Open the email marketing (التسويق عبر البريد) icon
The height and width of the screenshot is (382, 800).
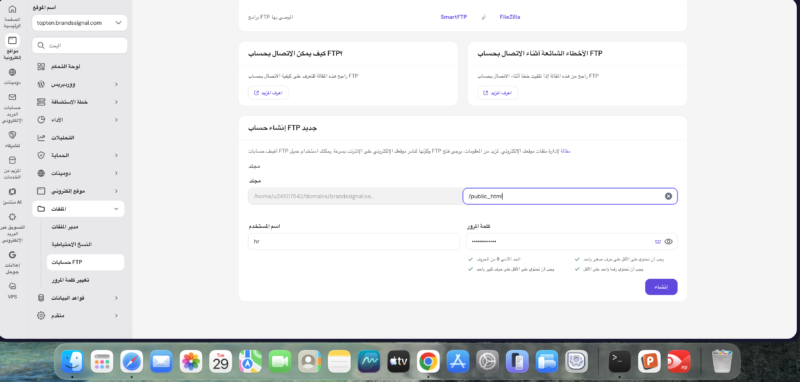click(13, 217)
